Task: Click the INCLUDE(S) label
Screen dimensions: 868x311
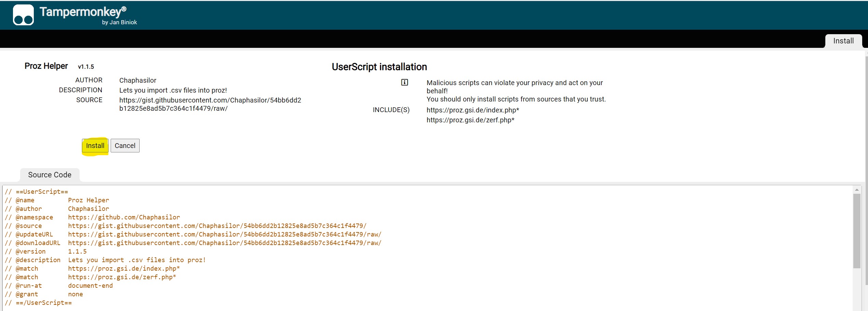Action: coord(391,110)
